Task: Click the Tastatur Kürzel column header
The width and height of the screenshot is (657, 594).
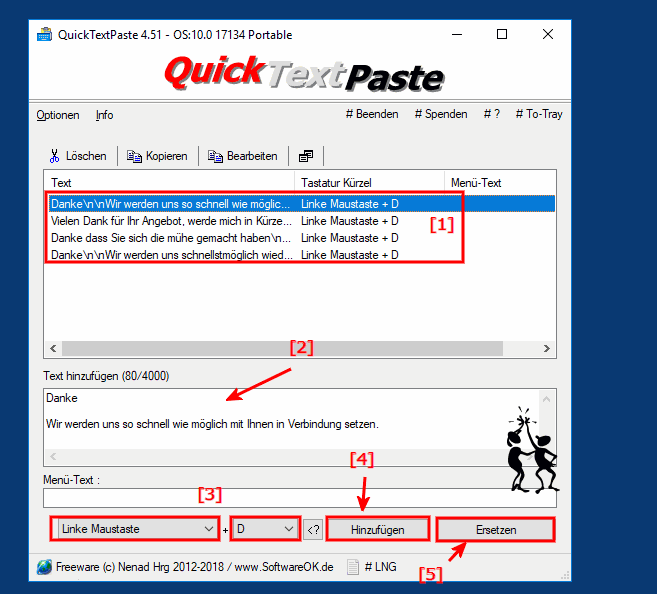Action: pyautogui.click(x=369, y=183)
